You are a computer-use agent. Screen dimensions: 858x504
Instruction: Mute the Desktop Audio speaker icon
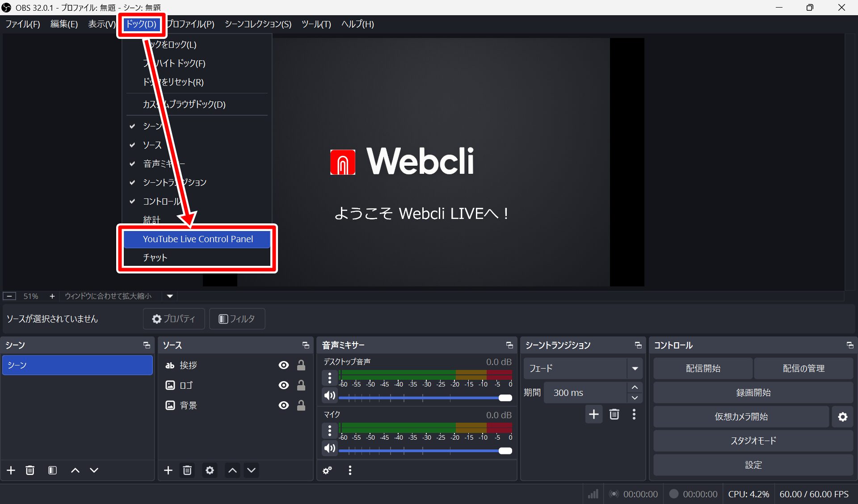(330, 395)
